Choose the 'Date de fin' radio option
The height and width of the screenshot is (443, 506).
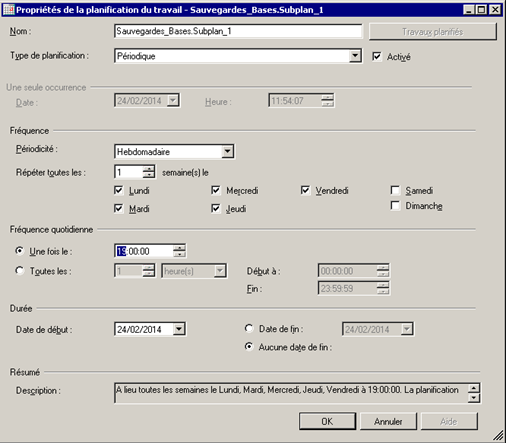point(249,329)
